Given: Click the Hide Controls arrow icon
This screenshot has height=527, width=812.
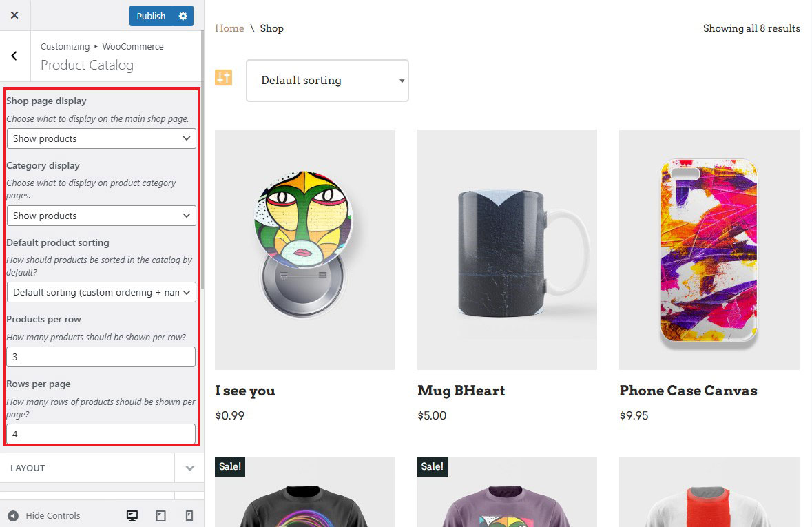Looking at the screenshot, I should tap(13, 515).
